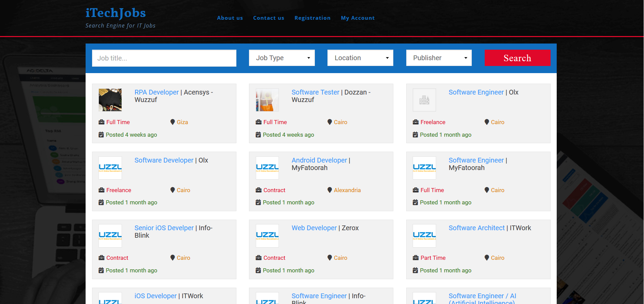
Task: Click location pin on Software Engineer Olx card
Action: [x=487, y=122]
